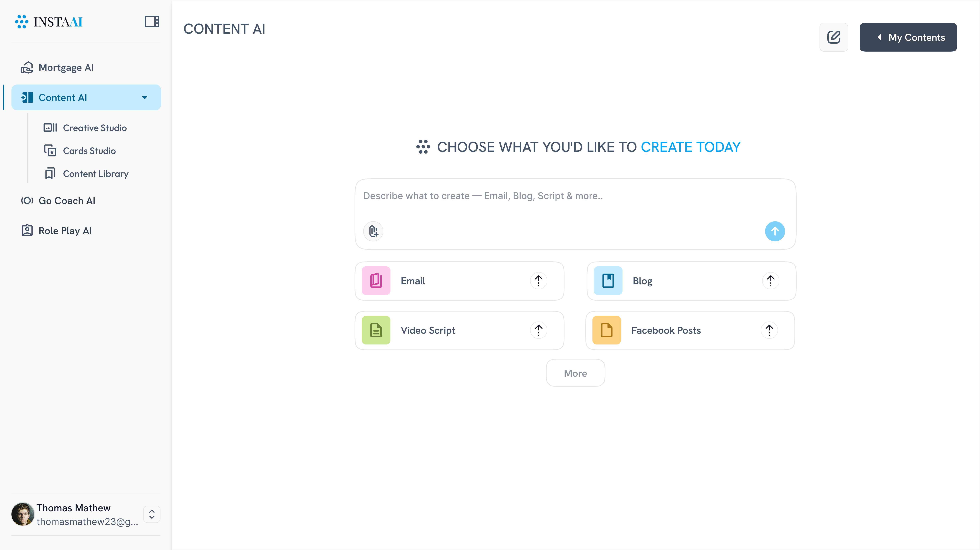Image resolution: width=980 pixels, height=550 pixels.
Task: Click the pink Email template icon
Action: pyautogui.click(x=376, y=281)
